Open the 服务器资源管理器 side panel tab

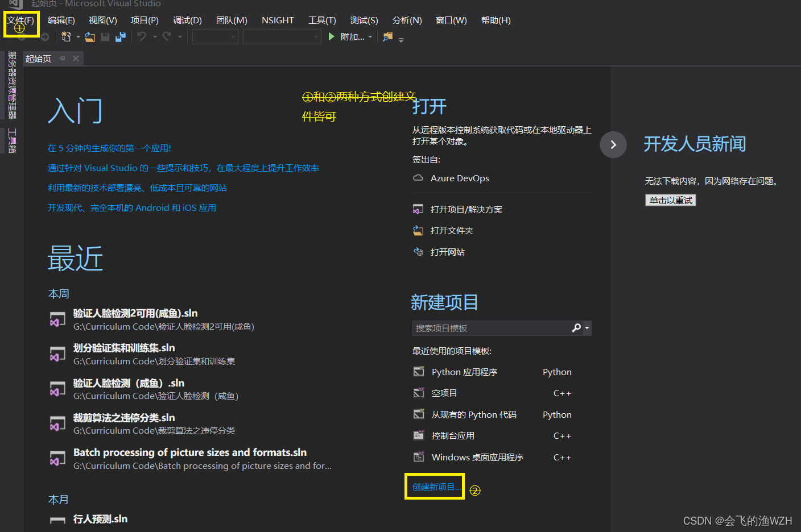click(x=11, y=85)
